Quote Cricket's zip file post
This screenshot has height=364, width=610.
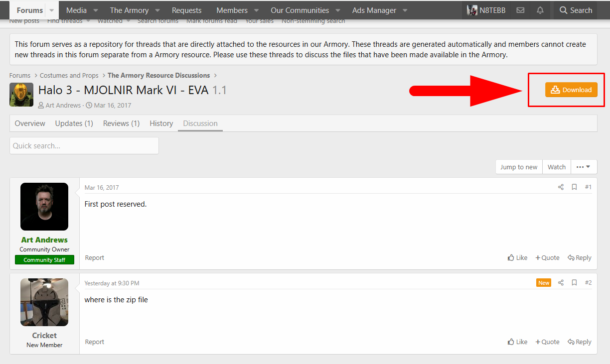click(x=547, y=342)
